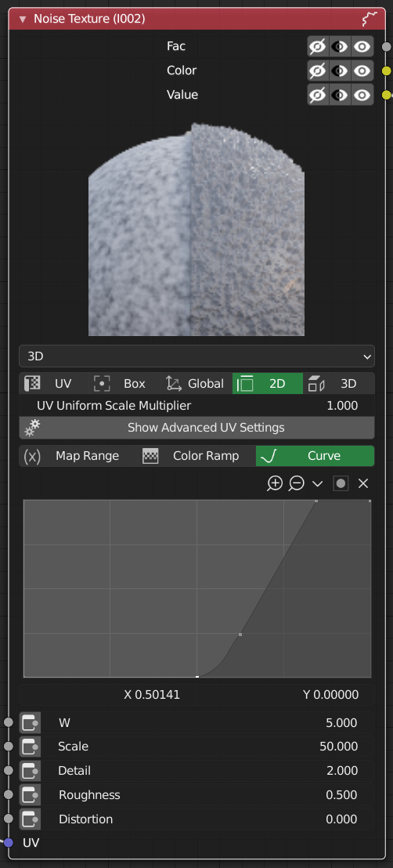Zoom out on the curve editor
The image size is (393, 868).
[297, 484]
